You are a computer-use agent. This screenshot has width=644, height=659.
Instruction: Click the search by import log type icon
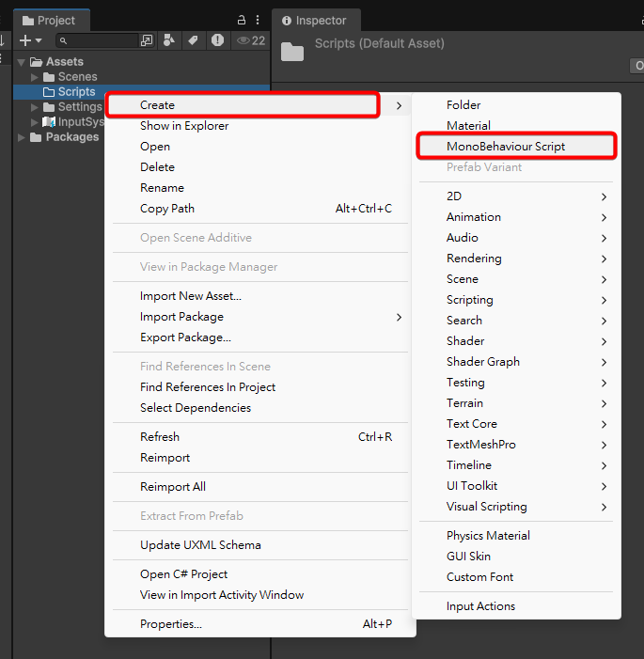[217, 40]
